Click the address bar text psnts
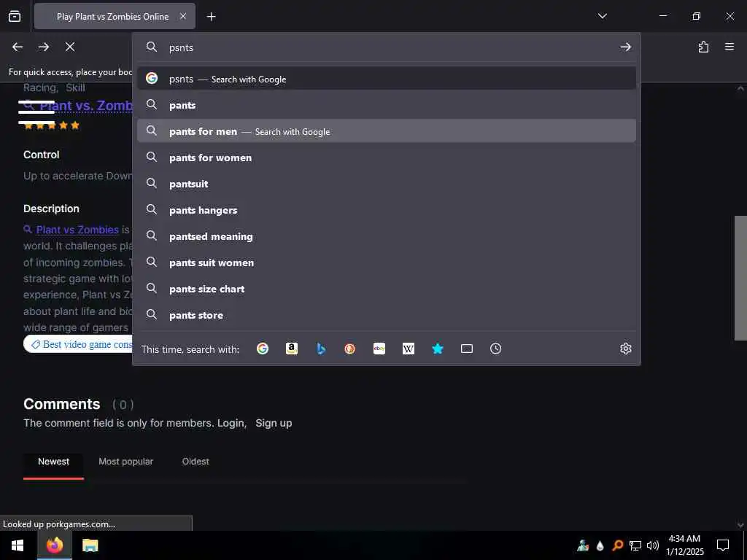Screen dimensions: 747x560 (x=181, y=47)
